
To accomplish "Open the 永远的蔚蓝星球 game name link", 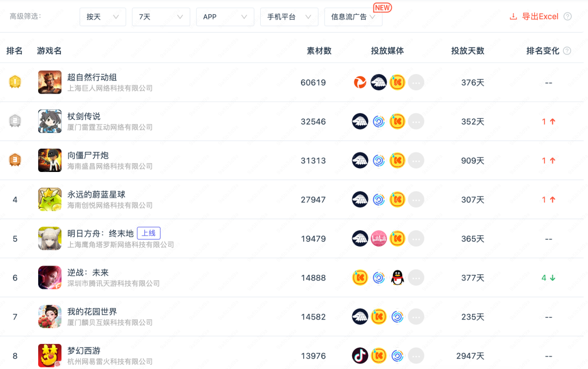I will click(x=96, y=195).
